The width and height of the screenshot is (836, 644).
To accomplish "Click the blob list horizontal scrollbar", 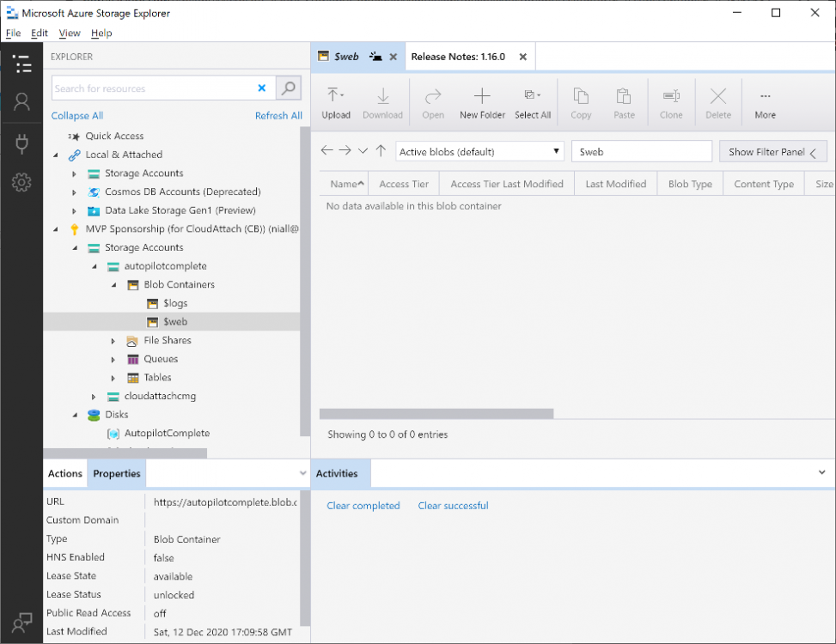I will pos(436,414).
